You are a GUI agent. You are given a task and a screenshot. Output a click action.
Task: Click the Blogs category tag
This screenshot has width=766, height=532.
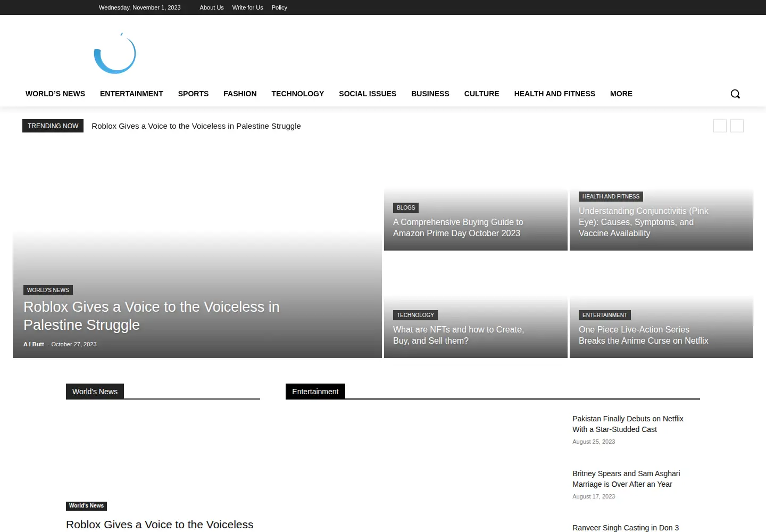(406, 207)
